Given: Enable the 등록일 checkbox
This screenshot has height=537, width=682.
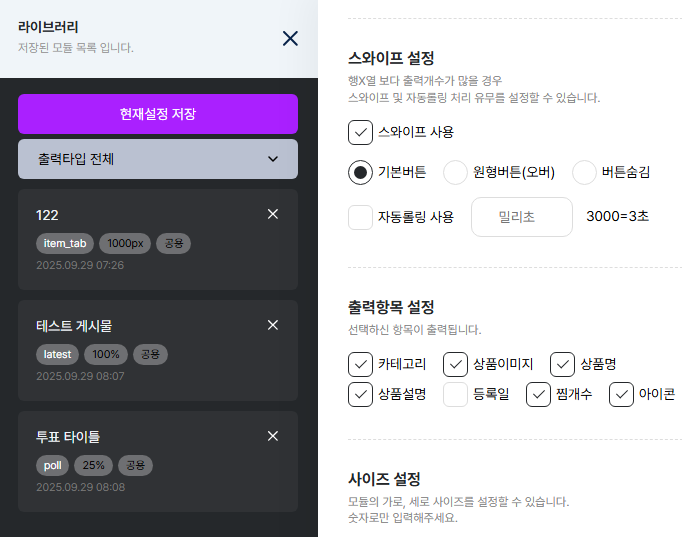Looking at the screenshot, I should (456, 394).
